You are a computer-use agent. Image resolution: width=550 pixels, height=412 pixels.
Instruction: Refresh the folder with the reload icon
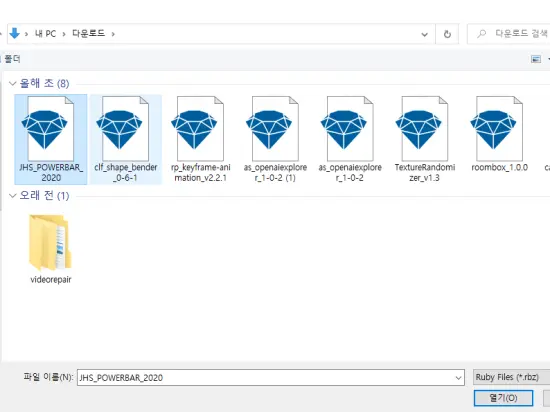click(x=447, y=34)
